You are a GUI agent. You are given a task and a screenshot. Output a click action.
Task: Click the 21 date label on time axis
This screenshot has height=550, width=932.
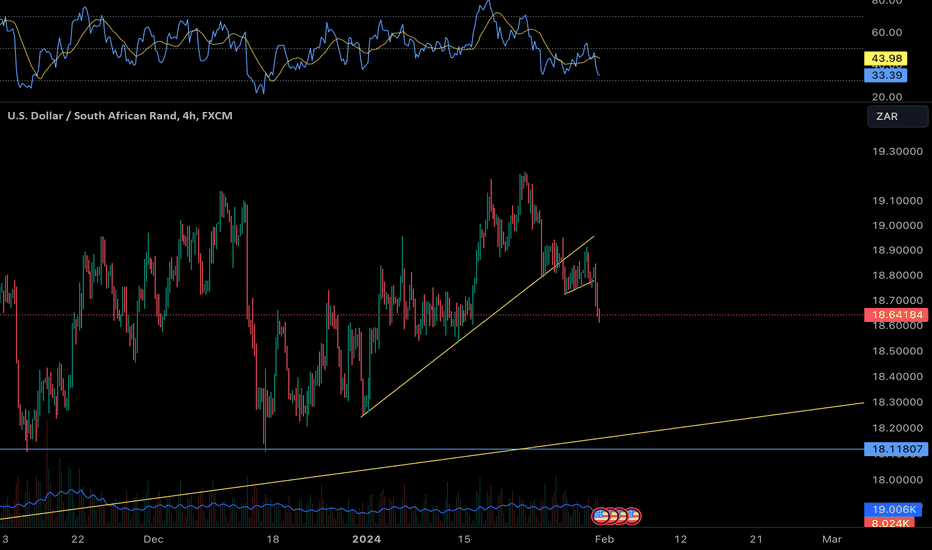pyautogui.click(x=756, y=539)
